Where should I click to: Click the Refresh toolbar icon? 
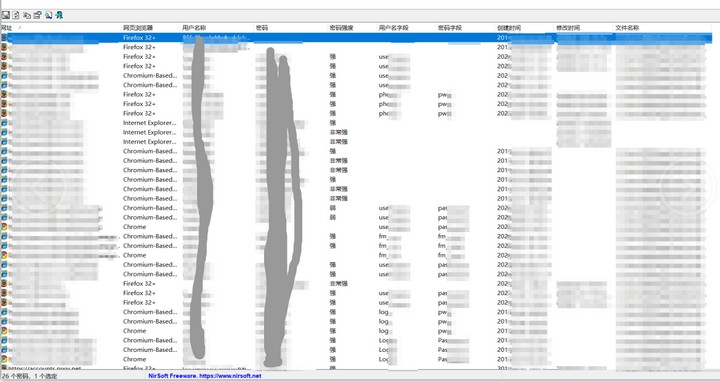tap(16, 15)
